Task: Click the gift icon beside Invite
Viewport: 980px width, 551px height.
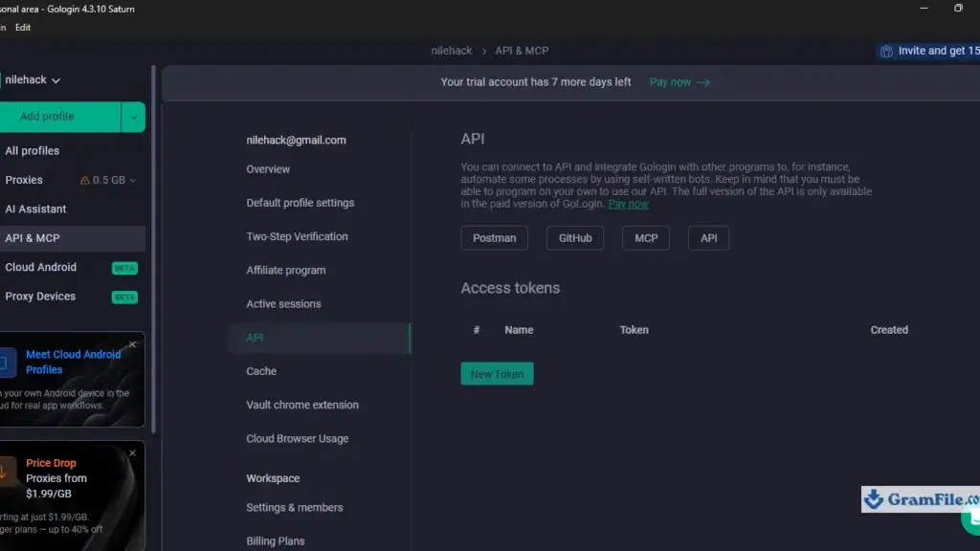Action: tap(886, 52)
